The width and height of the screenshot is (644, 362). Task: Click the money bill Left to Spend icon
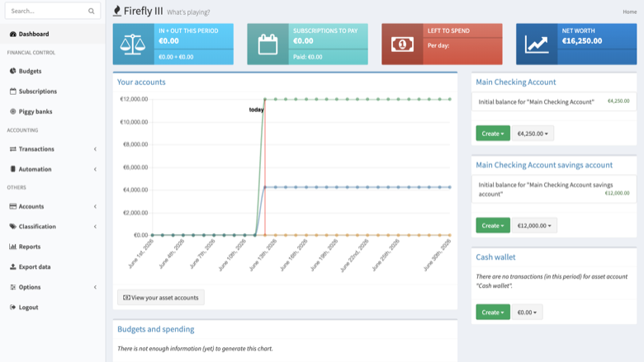(x=402, y=45)
